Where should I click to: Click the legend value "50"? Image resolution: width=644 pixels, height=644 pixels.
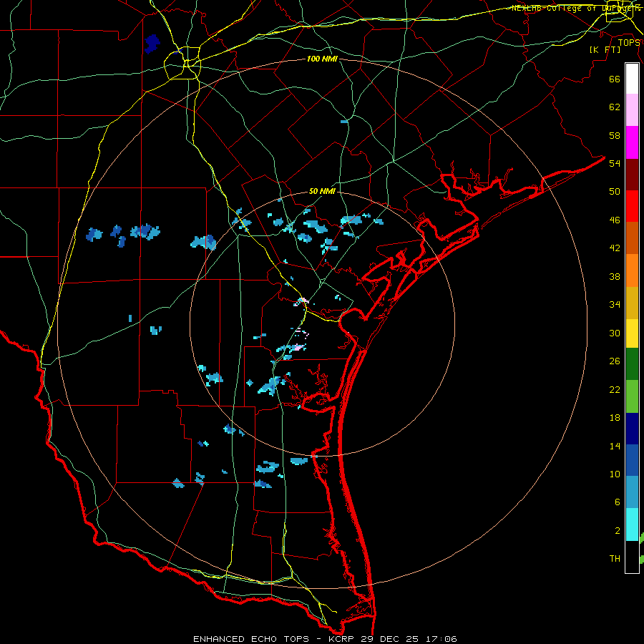tap(615, 192)
